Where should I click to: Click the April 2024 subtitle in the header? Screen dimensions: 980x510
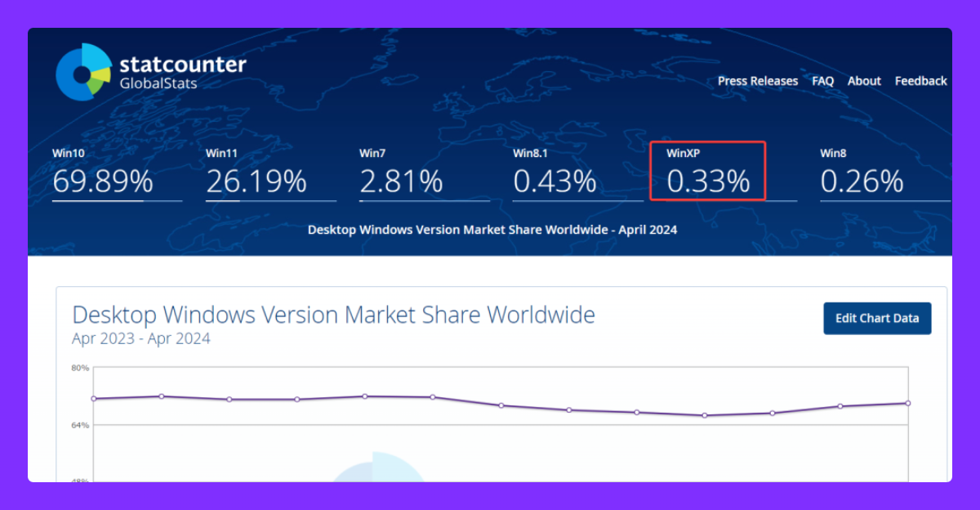click(492, 230)
